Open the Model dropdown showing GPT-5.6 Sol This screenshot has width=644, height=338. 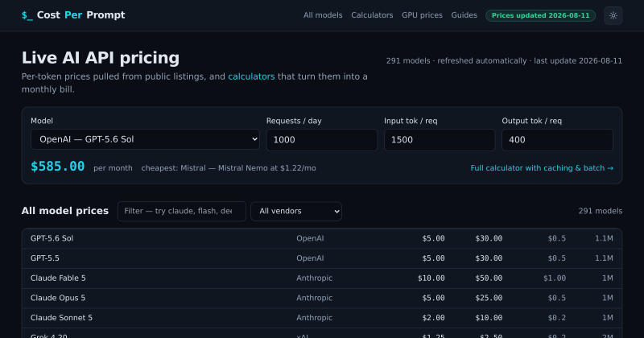[x=145, y=140]
